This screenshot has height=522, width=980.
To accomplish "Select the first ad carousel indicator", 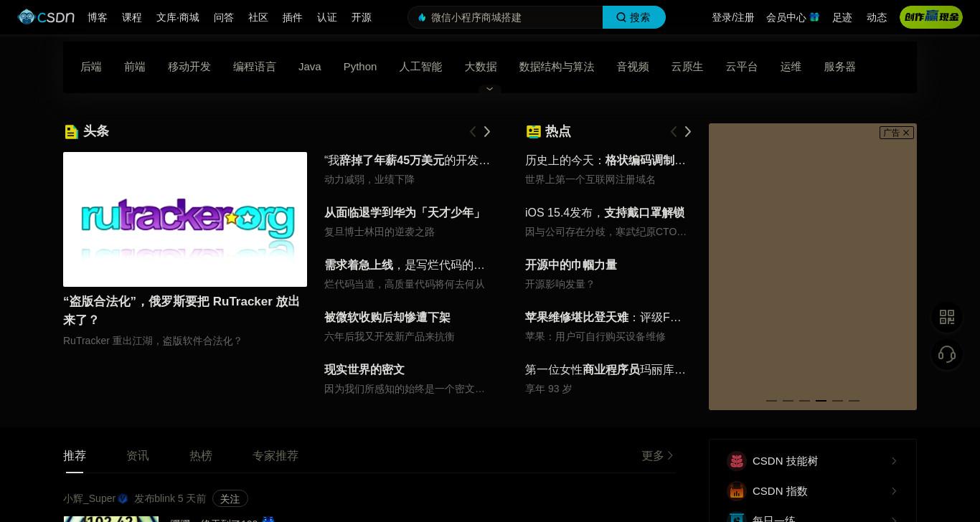I will point(771,401).
